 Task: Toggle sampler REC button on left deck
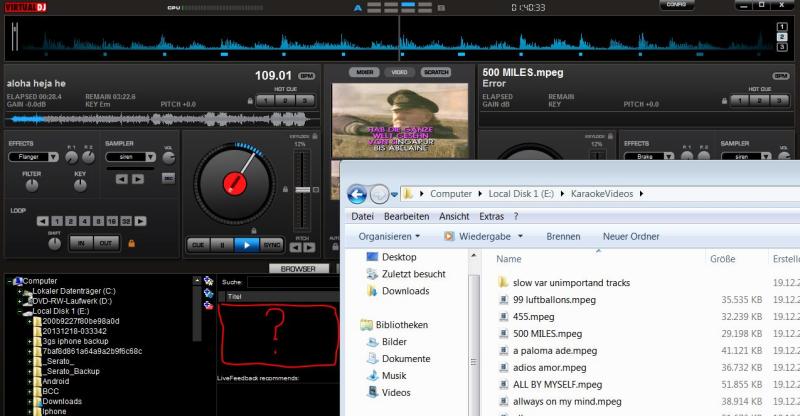[x=168, y=179]
